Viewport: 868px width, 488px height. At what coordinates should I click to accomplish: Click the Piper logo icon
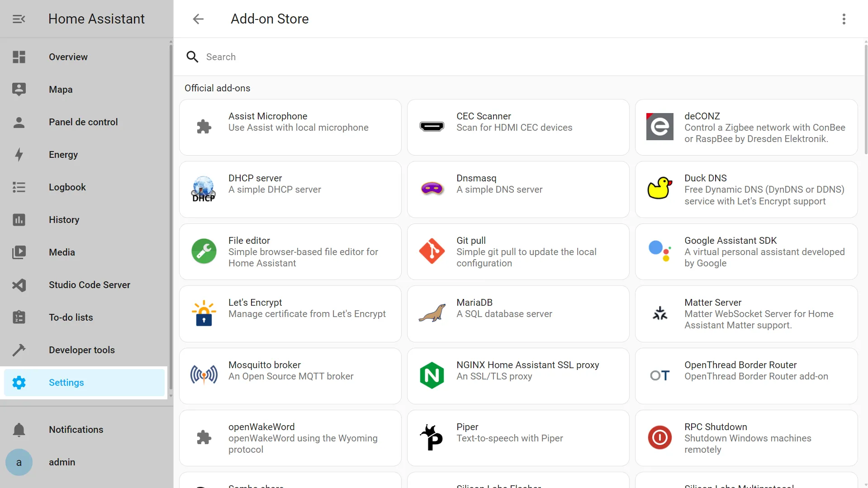(432, 437)
